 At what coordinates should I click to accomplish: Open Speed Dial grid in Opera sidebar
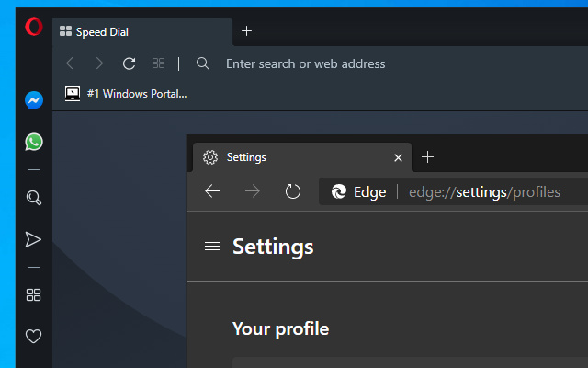pyautogui.click(x=33, y=294)
